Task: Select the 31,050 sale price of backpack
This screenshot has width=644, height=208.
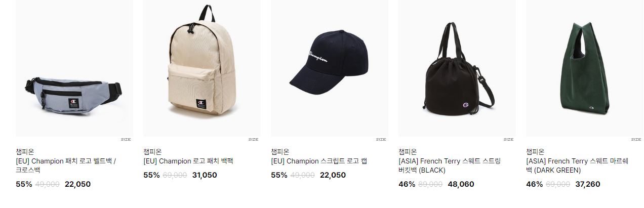Action: [205, 175]
